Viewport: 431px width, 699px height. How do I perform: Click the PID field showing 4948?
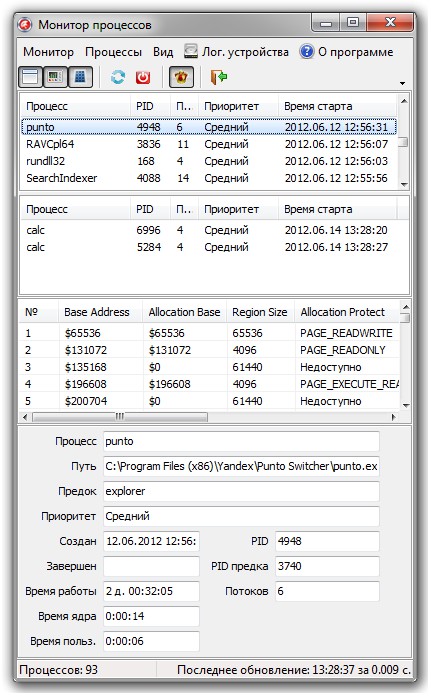tap(327, 541)
